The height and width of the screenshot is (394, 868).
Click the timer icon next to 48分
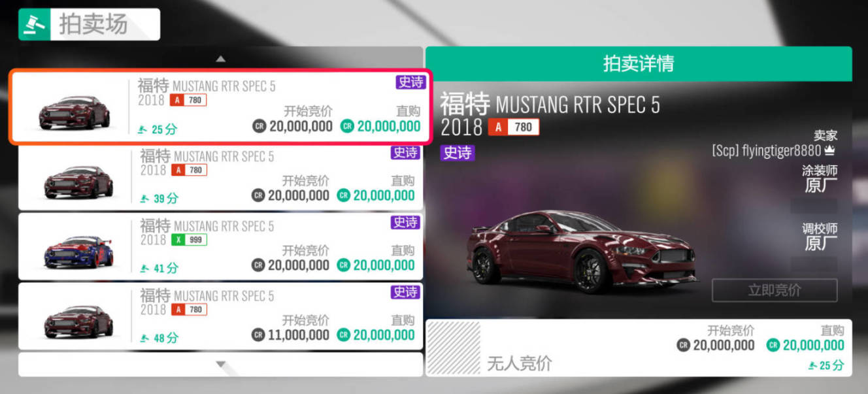[143, 338]
